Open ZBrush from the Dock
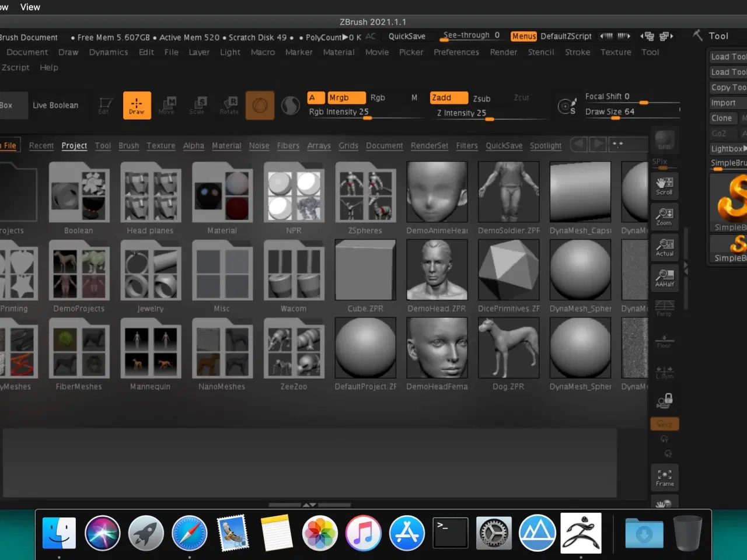The image size is (747, 560). point(581,533)
